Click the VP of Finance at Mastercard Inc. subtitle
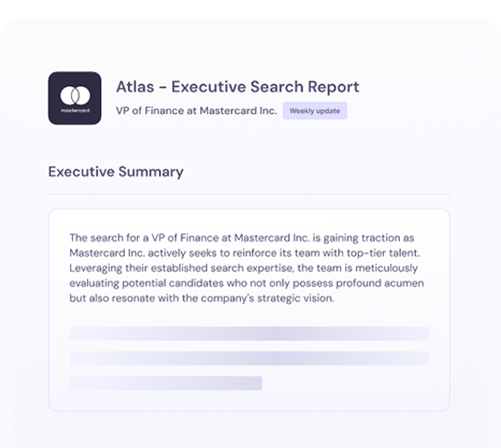Image resolution: width=501 pixels, height=448 pixels. [x=196, y=111]
